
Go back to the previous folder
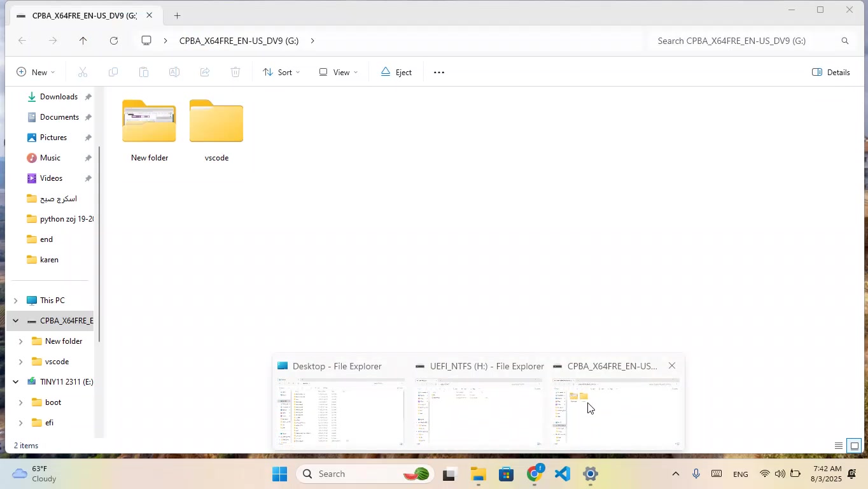(x=22, y=41)
